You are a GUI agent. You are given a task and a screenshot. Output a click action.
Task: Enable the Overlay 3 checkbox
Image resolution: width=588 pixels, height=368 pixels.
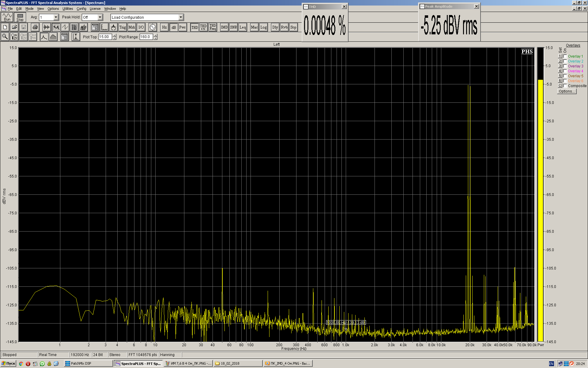point(565,66)
